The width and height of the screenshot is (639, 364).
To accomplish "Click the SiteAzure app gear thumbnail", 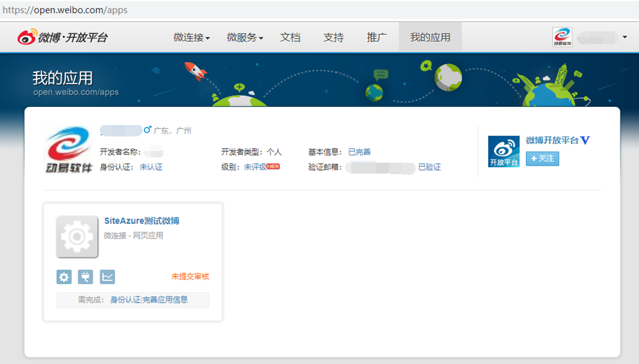I will click(x=77, y=237).
